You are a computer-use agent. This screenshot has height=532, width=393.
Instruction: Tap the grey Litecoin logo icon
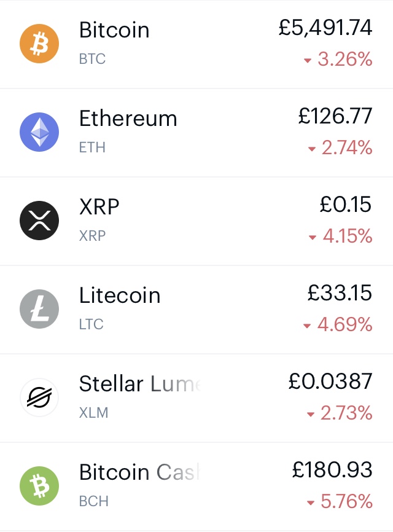(39, 309)
